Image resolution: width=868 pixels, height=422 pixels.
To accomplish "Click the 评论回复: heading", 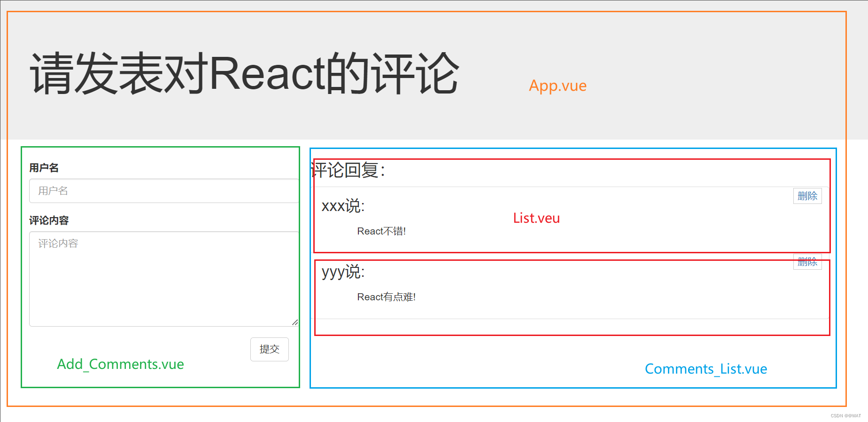I will click(x=348, y=170).
